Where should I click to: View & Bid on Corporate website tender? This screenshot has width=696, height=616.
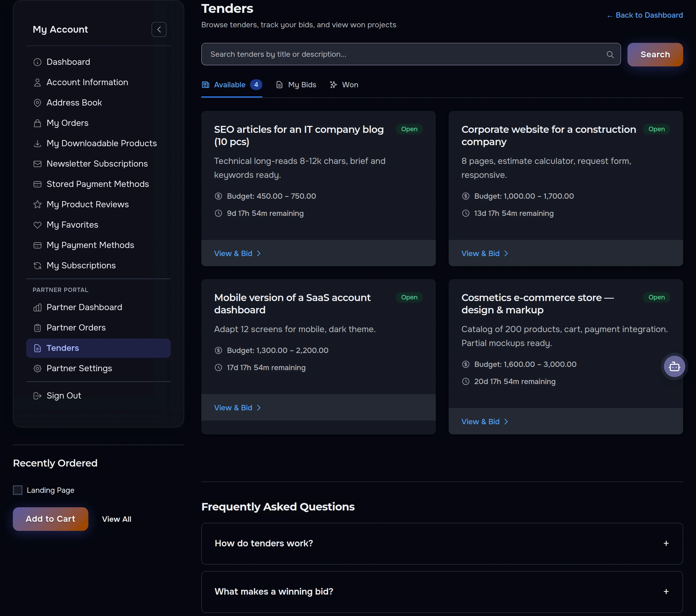(x=485, y=253)
